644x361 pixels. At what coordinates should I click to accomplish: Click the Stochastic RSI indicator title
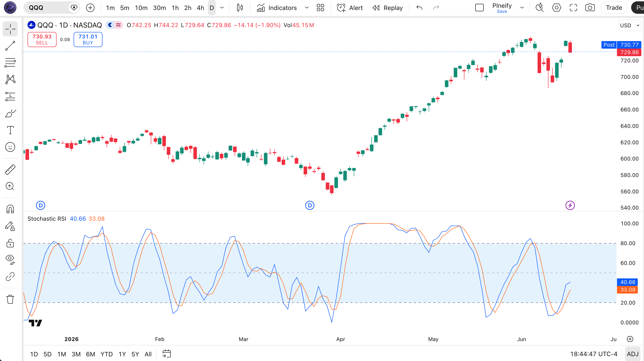[x=47, y=218]
